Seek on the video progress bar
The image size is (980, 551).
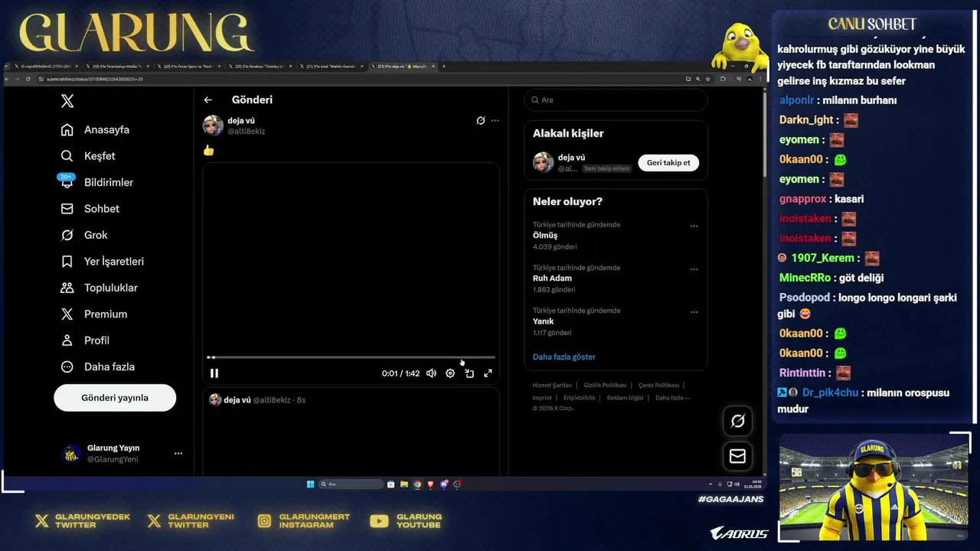pyautogui.click(x=351, y=357)
